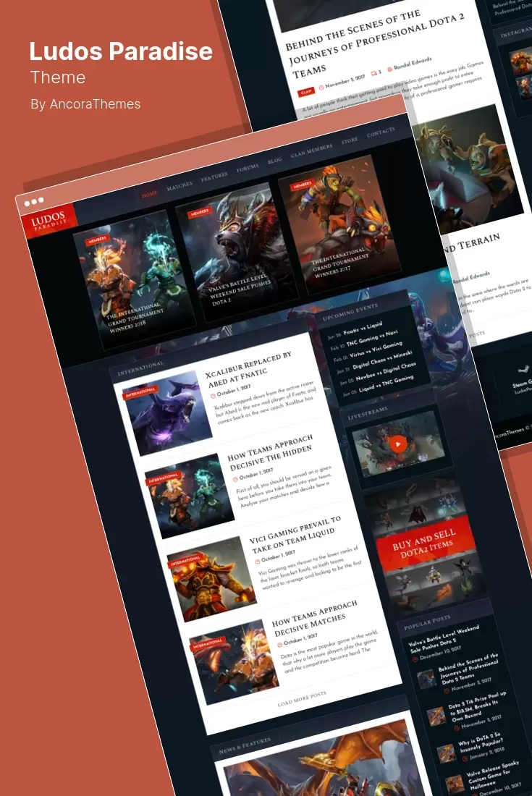532x796 pixels.
Task: Open the Forums menu item
Action: click(248, 168)
